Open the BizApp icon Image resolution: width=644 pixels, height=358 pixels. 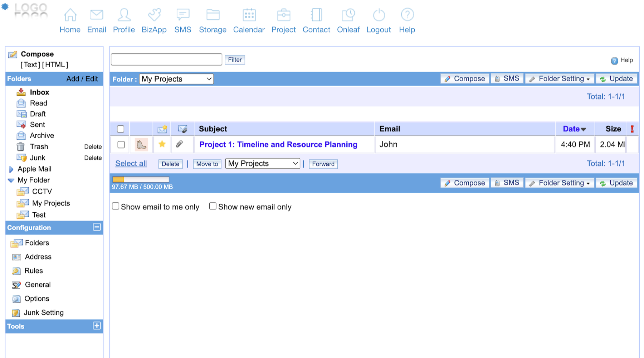point(154,15)
